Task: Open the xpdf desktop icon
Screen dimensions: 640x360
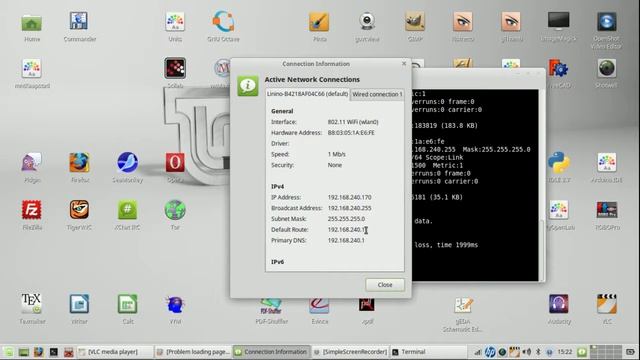Action: pyautogui.click(x=367, y=305)
